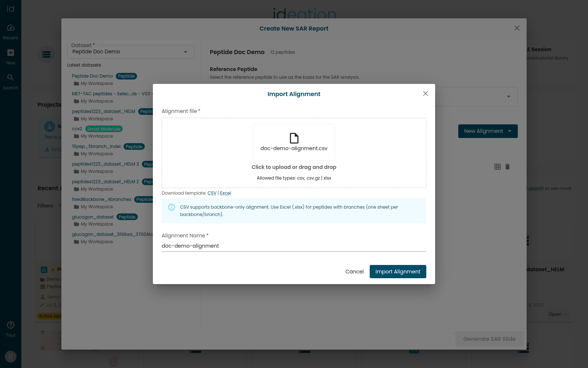Click the search link in background page
588x368 pixels.
[x=536, y=188]
